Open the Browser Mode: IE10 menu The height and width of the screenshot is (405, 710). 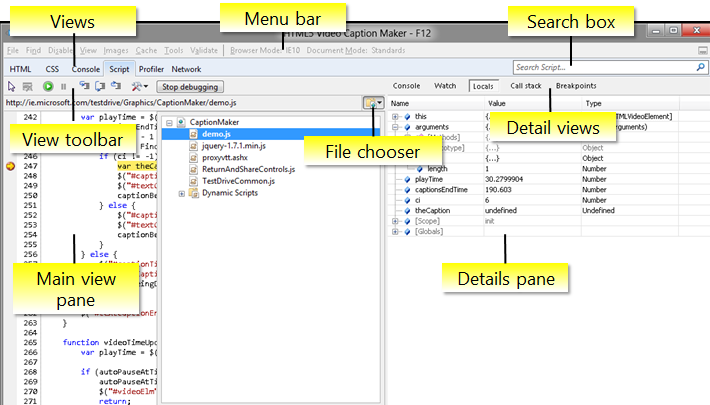coord(265,50)
